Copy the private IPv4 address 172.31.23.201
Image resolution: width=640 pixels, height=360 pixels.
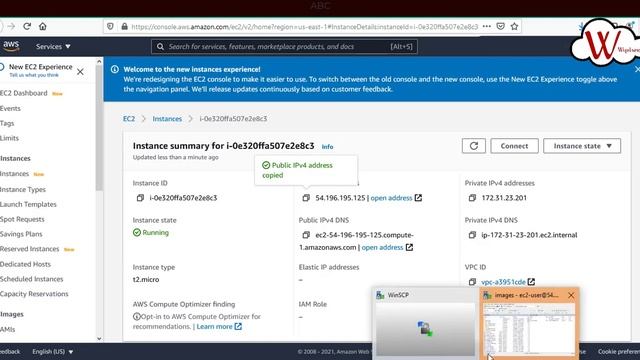[472, 198]
